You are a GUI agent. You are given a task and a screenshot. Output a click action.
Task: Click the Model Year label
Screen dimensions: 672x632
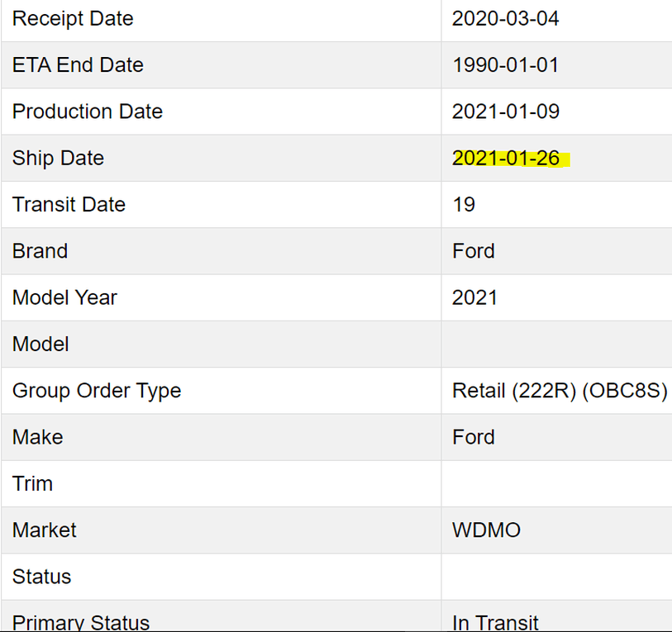click(x=64, y=297)
